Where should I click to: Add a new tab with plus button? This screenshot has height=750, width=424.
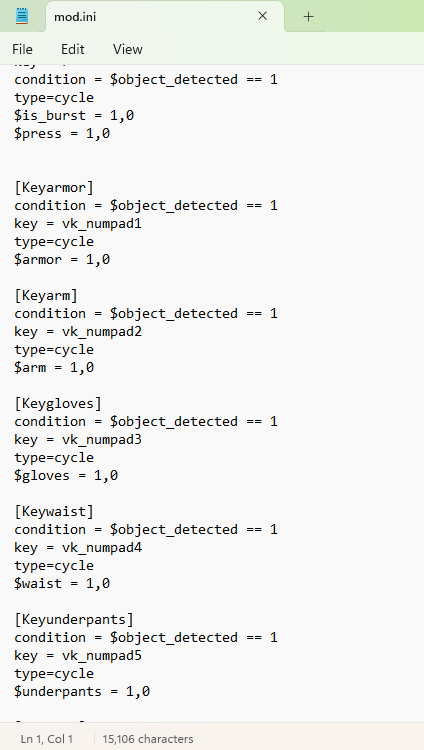tap(309, 17)
